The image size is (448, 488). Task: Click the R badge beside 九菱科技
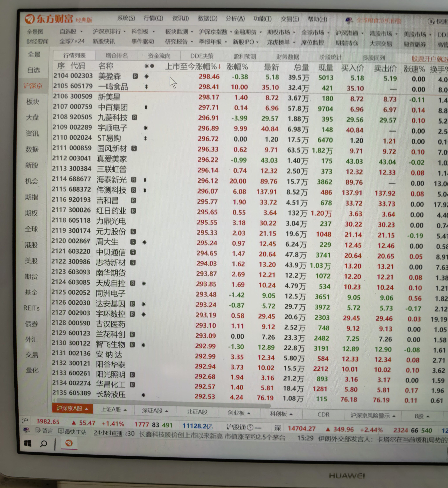[x=135, y=118]
